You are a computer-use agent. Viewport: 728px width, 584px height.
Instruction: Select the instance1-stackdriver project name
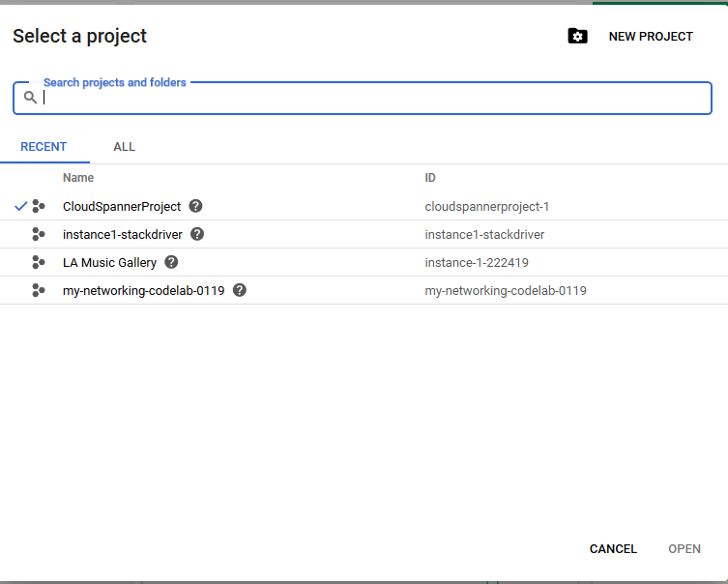[123, 234]
